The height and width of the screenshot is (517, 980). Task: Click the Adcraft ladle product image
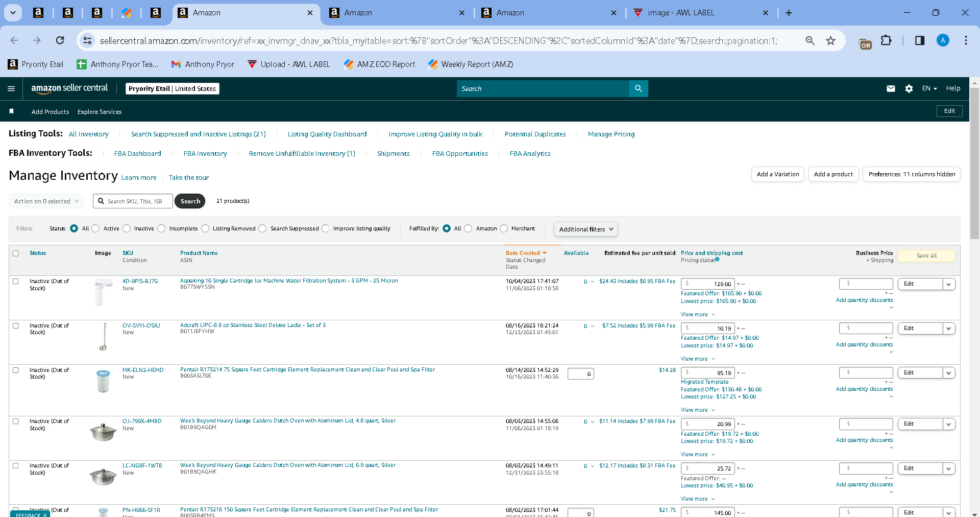tap(104, 337)
